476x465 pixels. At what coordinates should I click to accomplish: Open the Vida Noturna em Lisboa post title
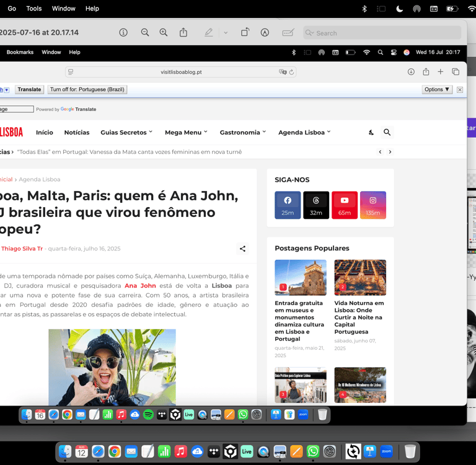coord(359,317)
